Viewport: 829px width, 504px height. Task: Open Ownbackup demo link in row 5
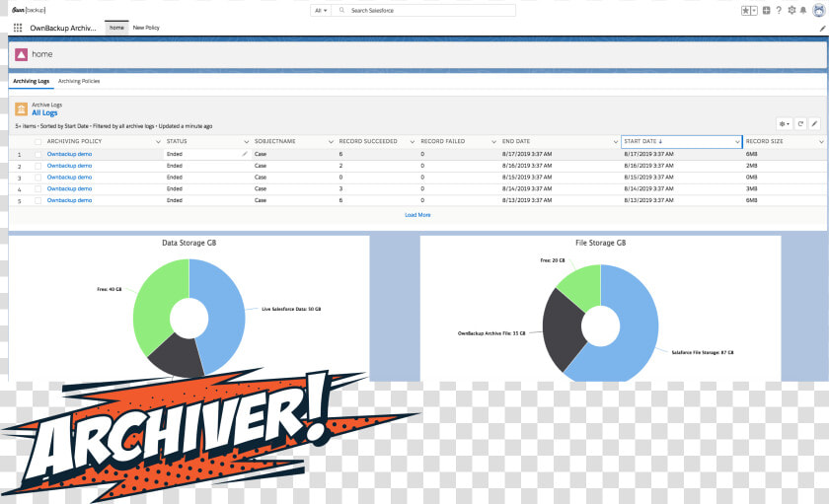tap(69, 200)
